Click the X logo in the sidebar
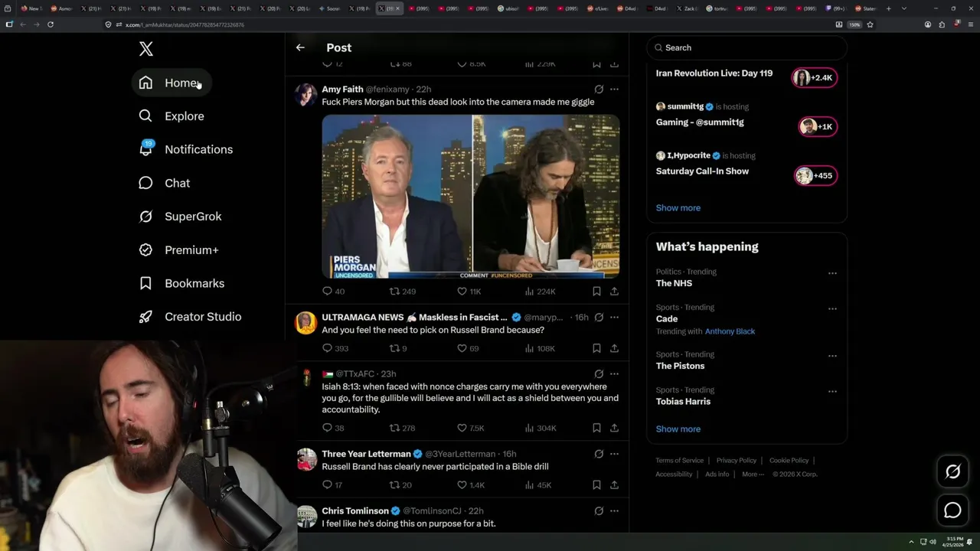Screen dimensions: 980x551 tap(146, 49)
